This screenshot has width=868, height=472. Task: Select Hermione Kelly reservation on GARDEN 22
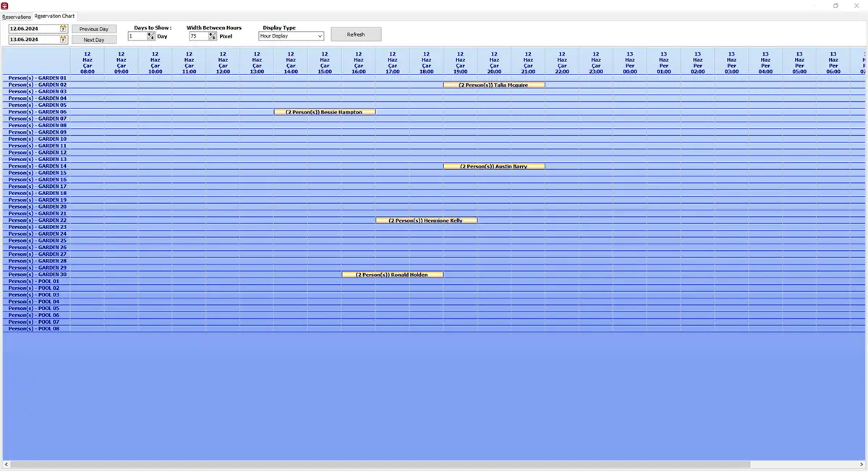(426, 220)
